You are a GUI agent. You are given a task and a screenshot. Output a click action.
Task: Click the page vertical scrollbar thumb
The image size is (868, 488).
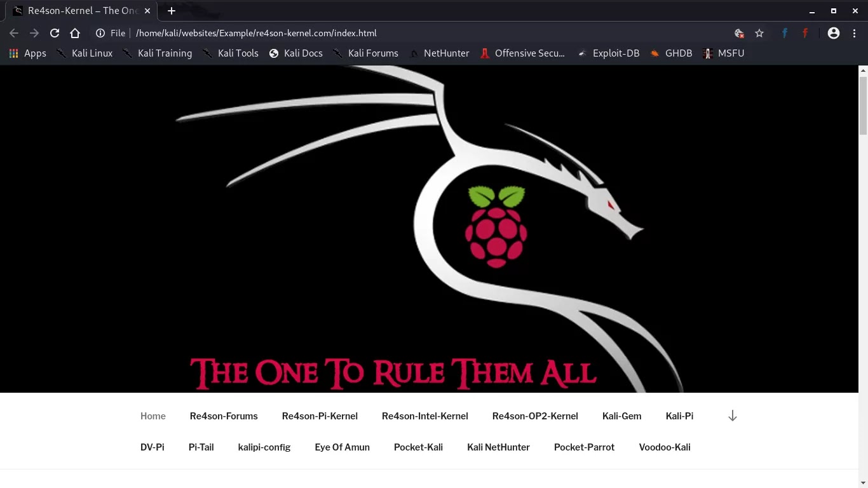[863, 105]
